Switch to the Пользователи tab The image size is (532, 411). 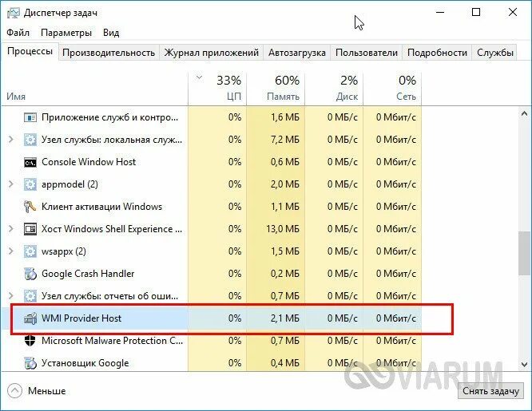coord(367,53)
